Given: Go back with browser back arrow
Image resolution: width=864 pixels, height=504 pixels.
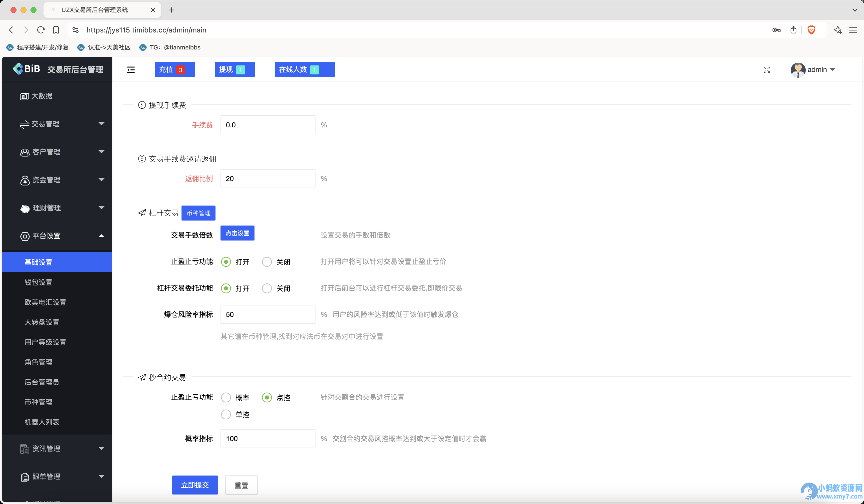Looking at the screenshot, I should (x=11, y=30).
